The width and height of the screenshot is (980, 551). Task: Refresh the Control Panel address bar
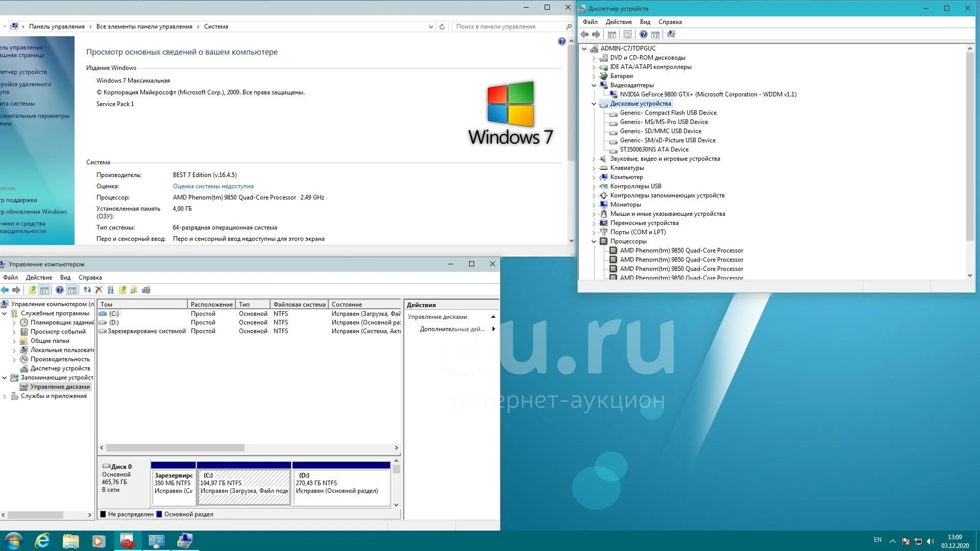point(442,27)
